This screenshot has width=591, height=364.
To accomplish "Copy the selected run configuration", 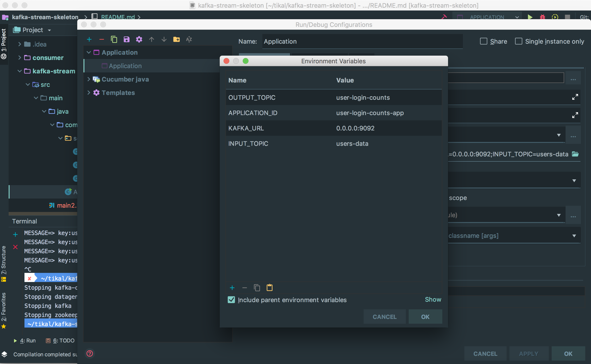I will [x=114, y=39].
